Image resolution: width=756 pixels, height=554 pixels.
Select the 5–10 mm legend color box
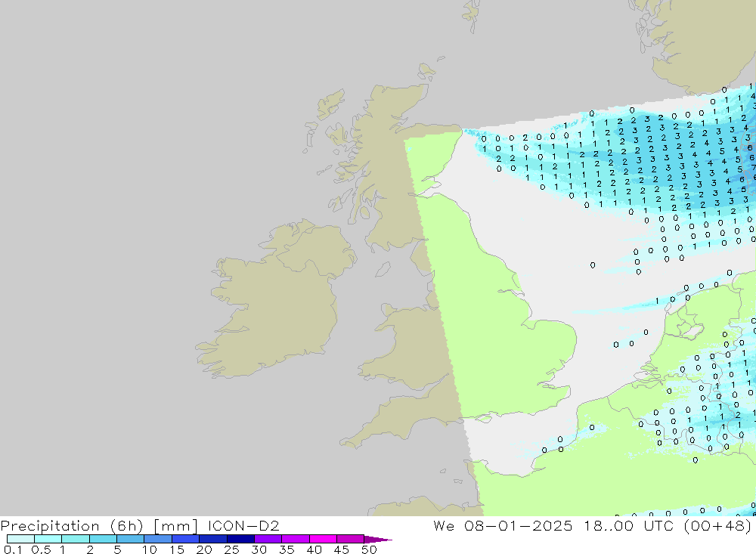131,539
